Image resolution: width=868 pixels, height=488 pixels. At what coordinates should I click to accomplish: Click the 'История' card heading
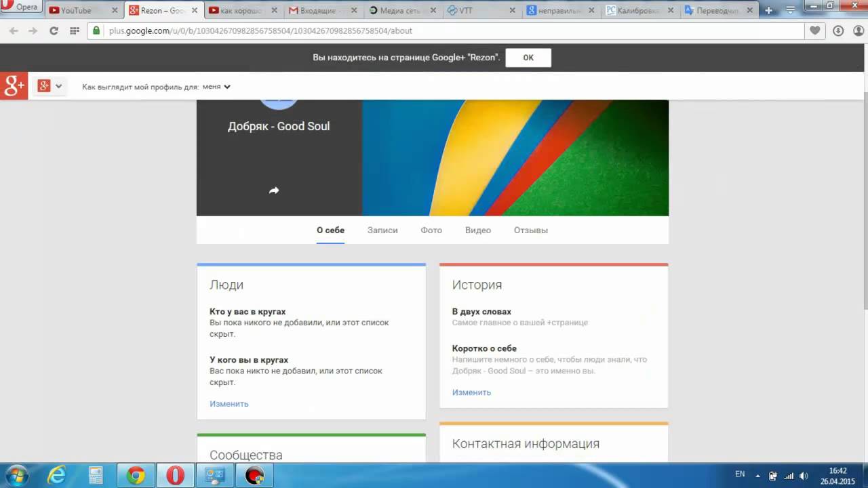click(477, 285)
